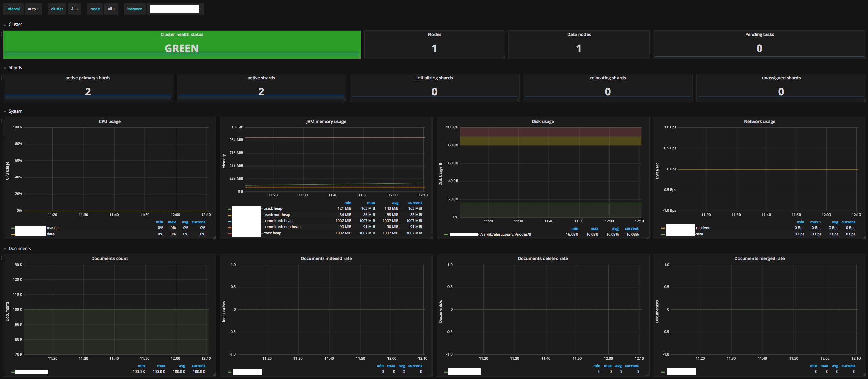Toggle the used: heap series legend
The image size is (868, 379).
click(x=273, y=209)
